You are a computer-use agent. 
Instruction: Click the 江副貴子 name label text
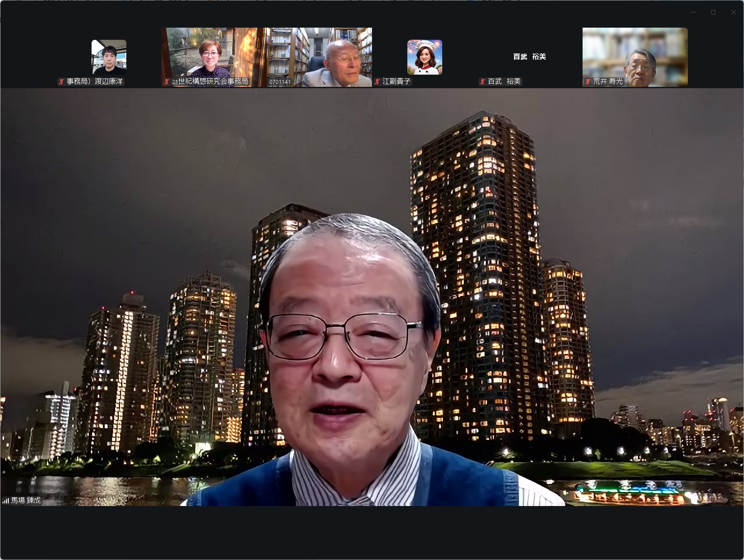pos(396,82)
